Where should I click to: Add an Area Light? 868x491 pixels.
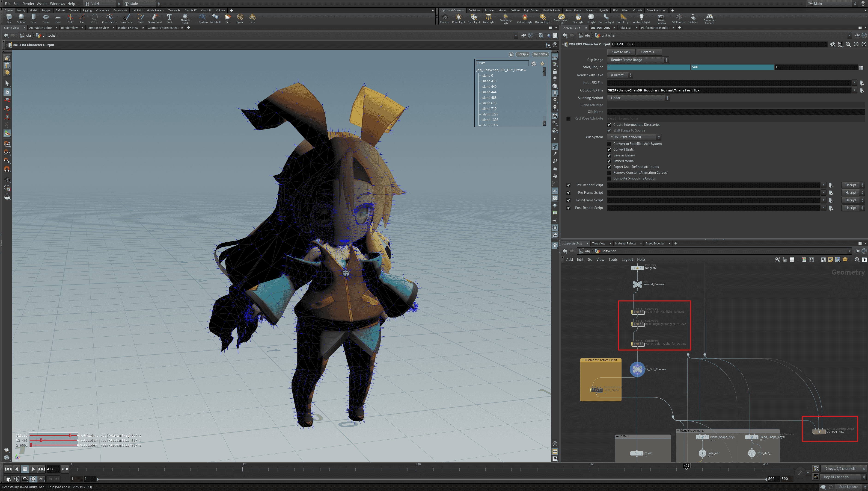click(488, 18)
